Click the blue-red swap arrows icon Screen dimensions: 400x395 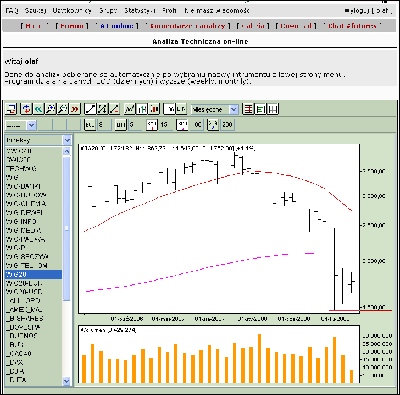point(26,109)
